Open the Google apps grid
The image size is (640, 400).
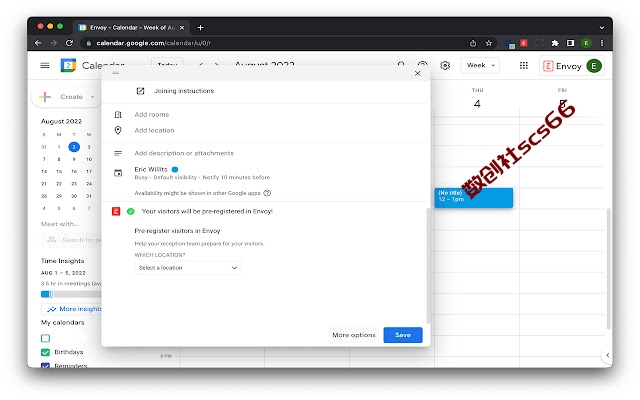(x=524, y=65)
